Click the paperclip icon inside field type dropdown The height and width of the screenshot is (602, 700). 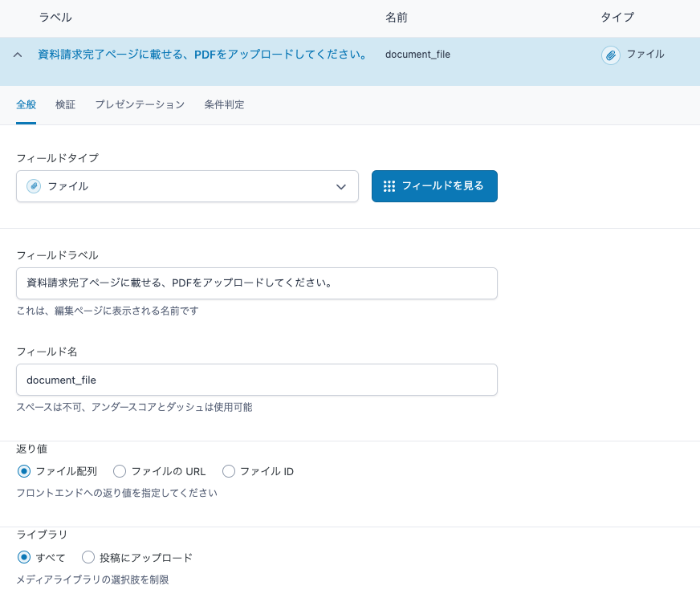[x=34, y=186]
